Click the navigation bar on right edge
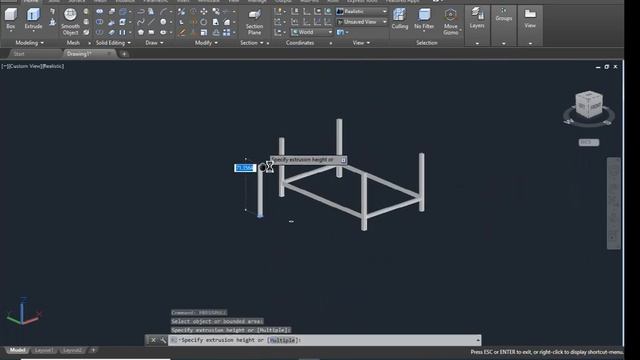The height and width of the screenshot is (360, 640). tap(613, 203)
